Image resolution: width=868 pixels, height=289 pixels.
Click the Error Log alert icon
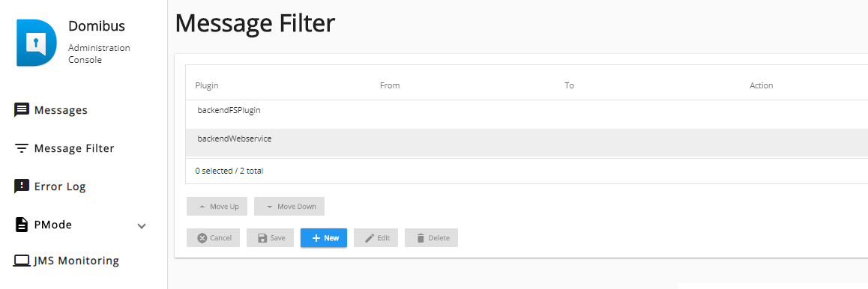pos(21,186)
